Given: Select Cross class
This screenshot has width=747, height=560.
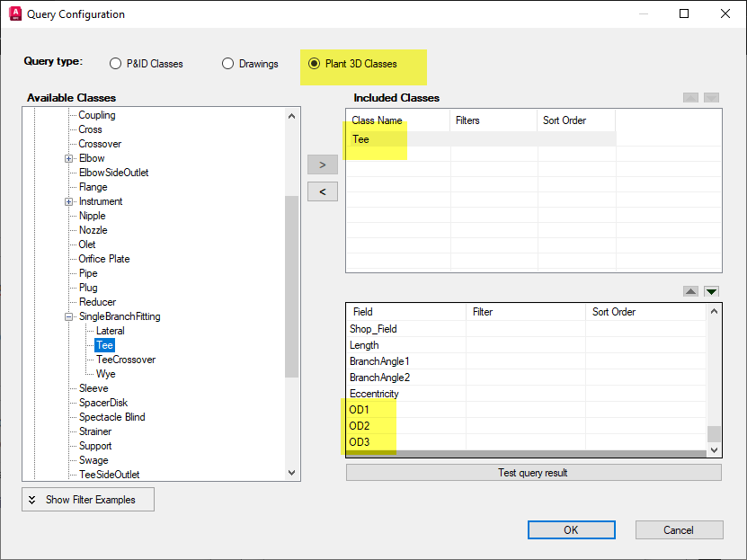Looking at the screenshot, I should point(90,129).
